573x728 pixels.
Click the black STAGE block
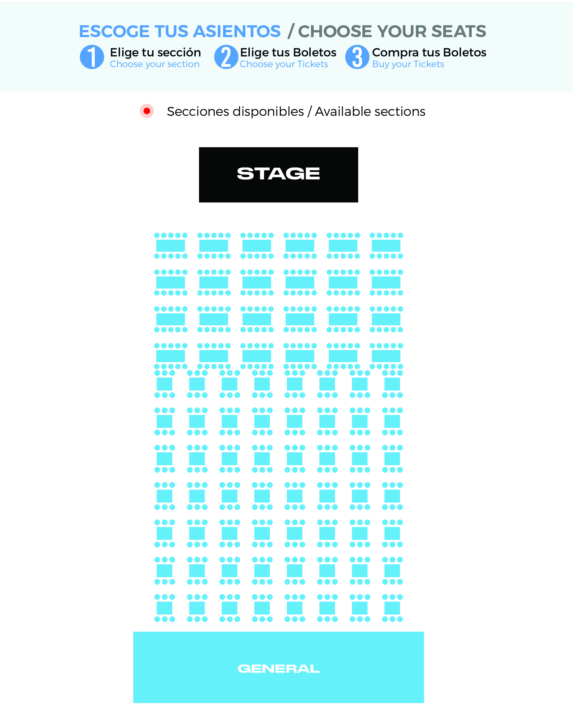(278, 174)
